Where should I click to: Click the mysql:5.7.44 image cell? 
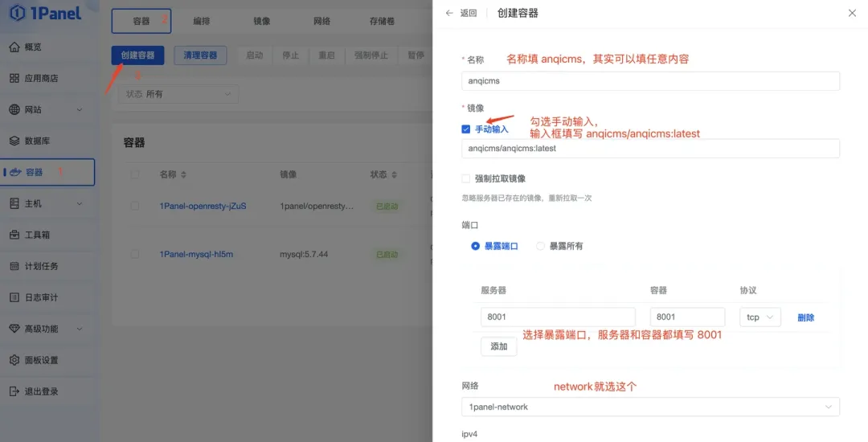click(x=304, y=254)
